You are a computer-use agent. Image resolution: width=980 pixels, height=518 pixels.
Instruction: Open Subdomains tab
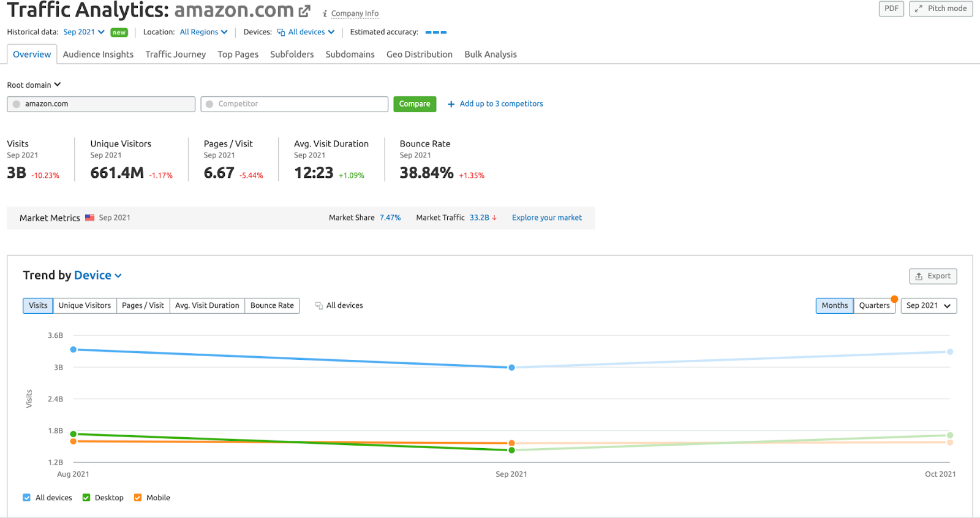(350, 55)
